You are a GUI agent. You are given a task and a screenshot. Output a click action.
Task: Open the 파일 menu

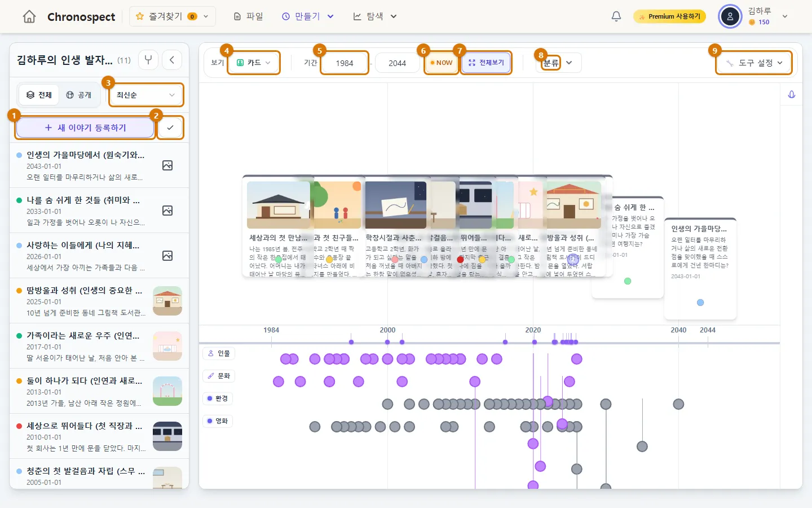[249, 16]
